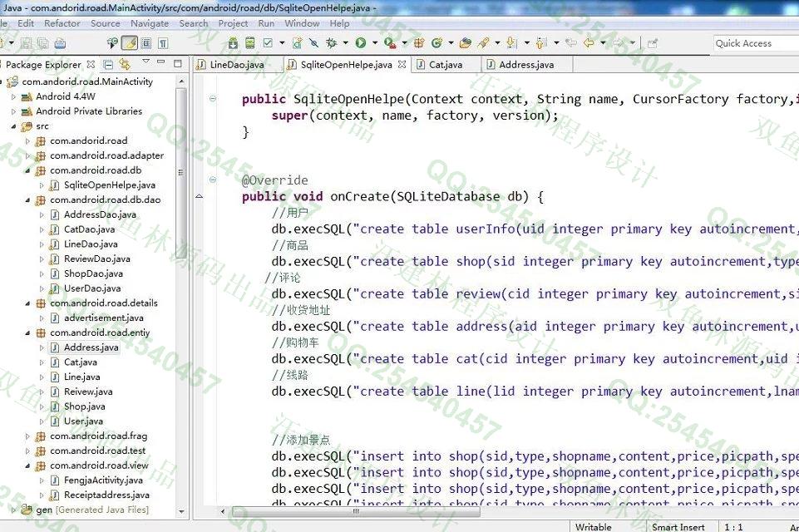The image size is (799, 532).
Task: Click the Collapse All icon in Package Explorer
Action: point(108,64)
